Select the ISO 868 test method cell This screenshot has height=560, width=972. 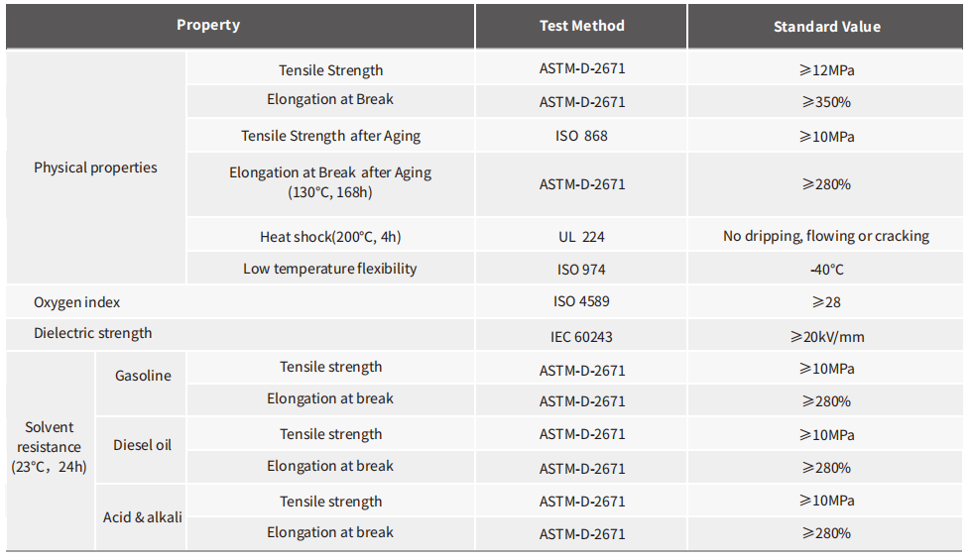581,136
